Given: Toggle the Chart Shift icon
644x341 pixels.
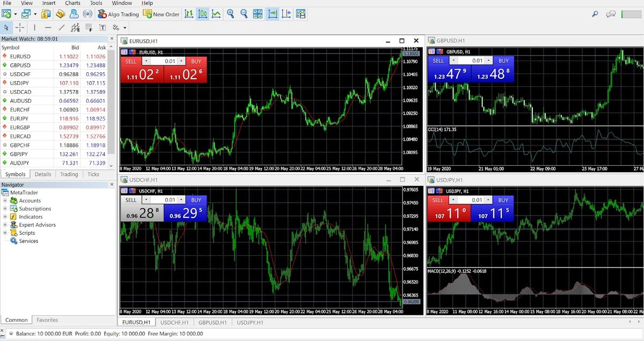Looking at the screenshot, I should [286, 14].
